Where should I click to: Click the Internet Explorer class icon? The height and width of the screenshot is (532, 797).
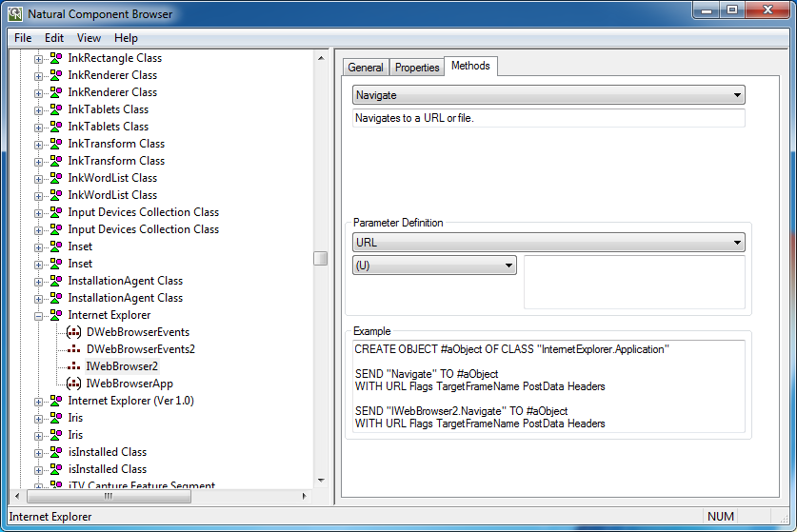tap(56, 315)
